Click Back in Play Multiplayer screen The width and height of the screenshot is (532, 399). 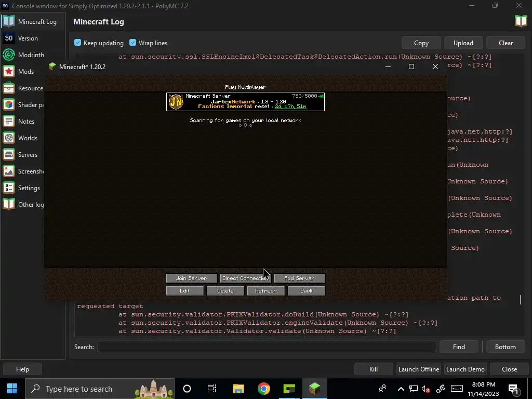point(307,291)
